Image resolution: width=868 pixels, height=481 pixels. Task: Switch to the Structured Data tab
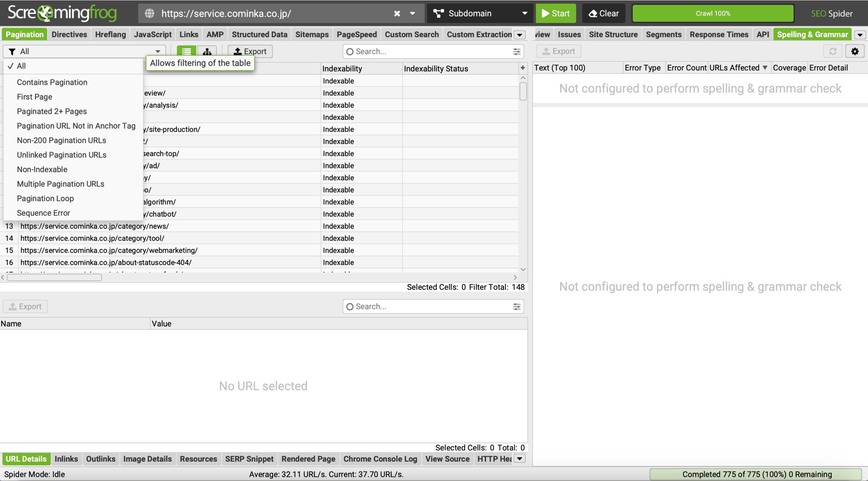pos(259,35)
